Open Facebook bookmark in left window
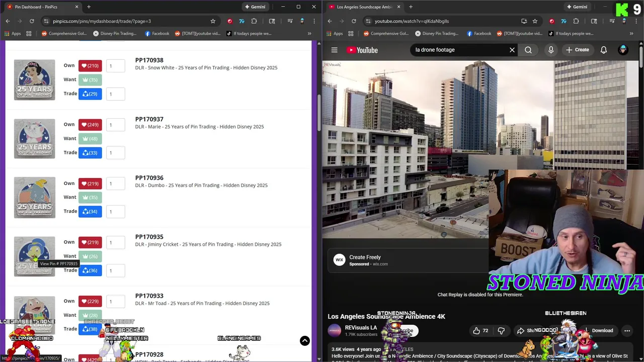 click(x=157, y=34)
